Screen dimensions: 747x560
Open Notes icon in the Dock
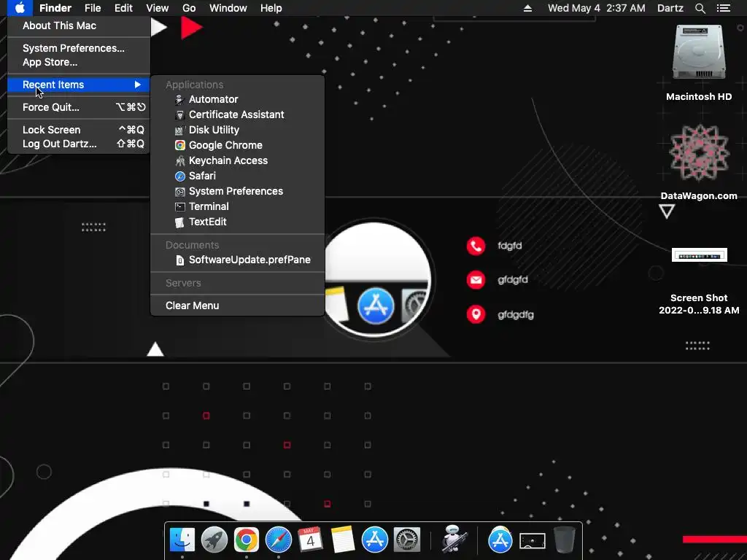click(x=343, y=540)
